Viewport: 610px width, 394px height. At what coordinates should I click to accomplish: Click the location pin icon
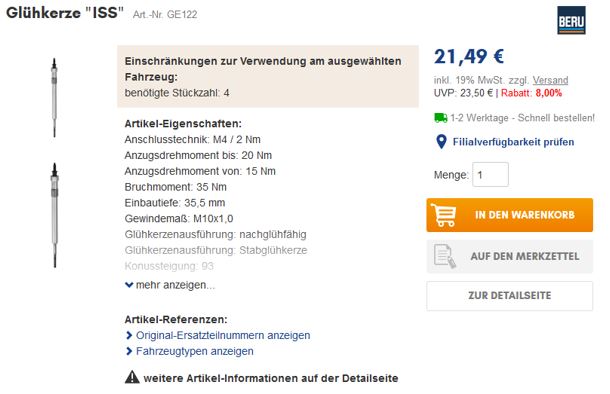pos(441,142)
